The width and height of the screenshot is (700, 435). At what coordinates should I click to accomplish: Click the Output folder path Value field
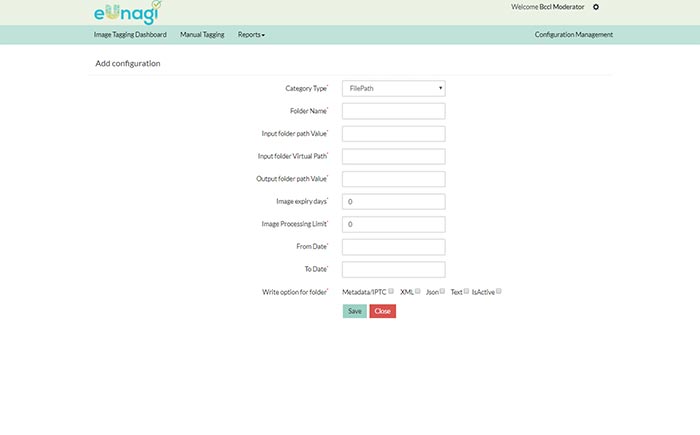(393, 179)
